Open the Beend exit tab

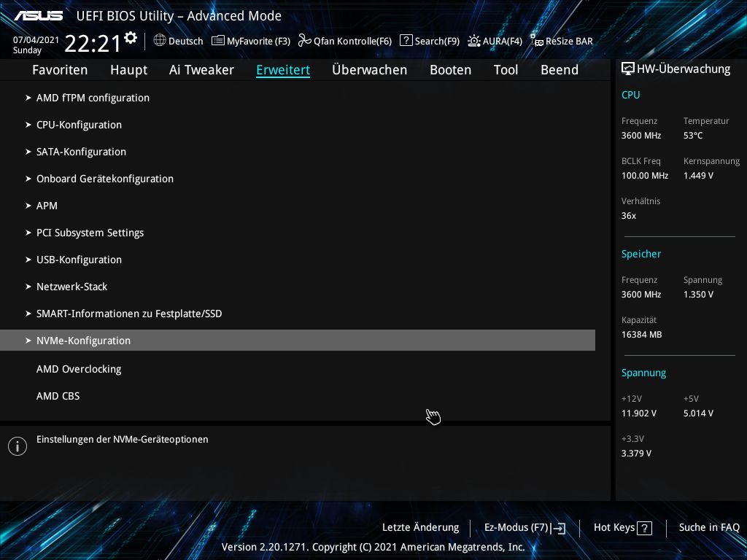click(560, 70)
